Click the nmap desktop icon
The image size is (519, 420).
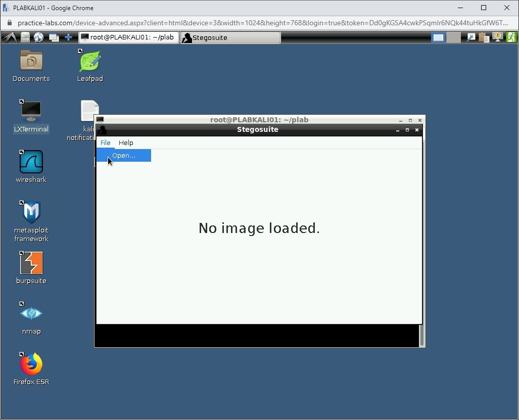click(x=31, y=314)
